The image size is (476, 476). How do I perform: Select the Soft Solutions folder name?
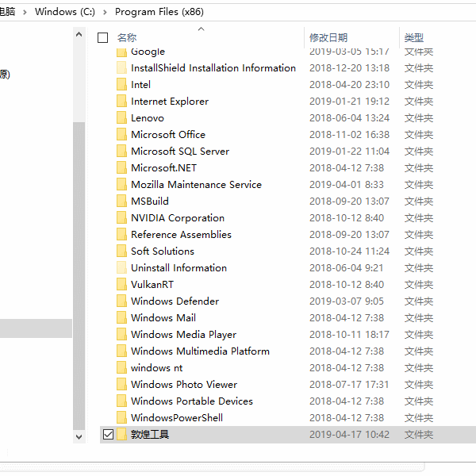point(163,251)
